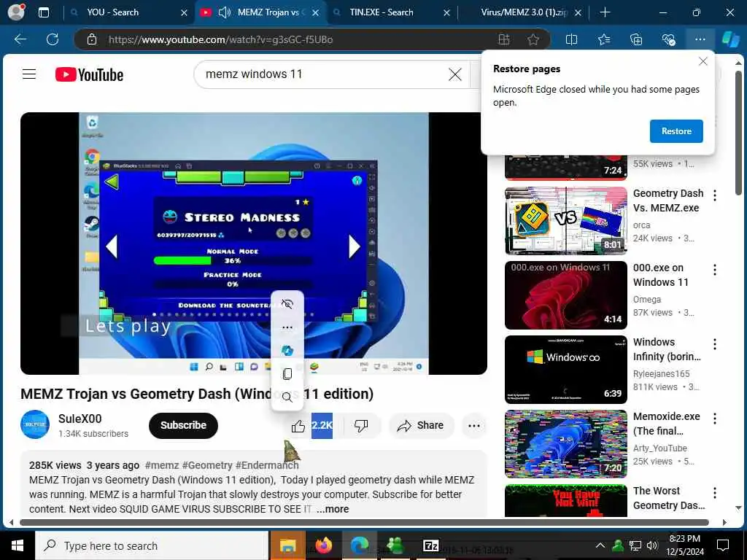Image resolution: width=747 pixels, height=560 pixels.
Task: Open the tab actions menu icon
Action: [43, 12]
